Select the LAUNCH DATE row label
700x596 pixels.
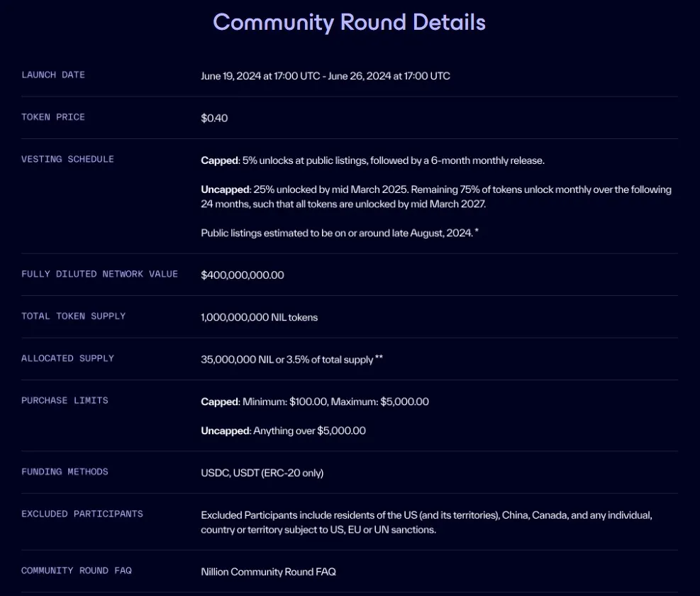pyautogui.click(x=53, y=74)
